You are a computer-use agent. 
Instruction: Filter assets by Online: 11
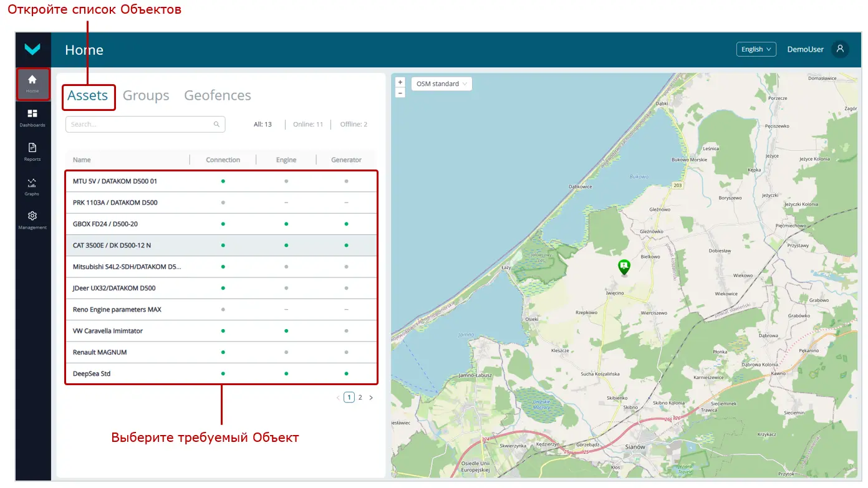[308, 125]
